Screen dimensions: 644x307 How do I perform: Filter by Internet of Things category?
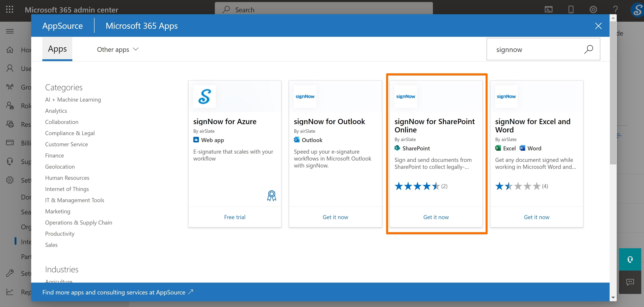click(x=67, y=189)
